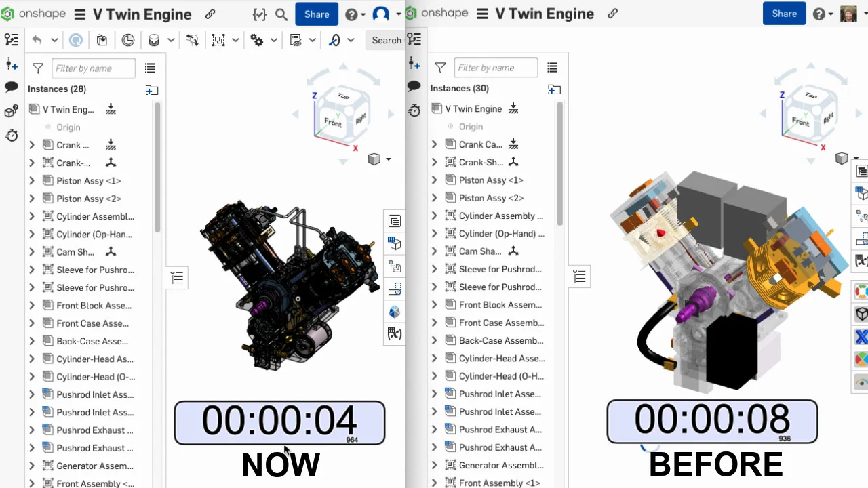Viewport: 868px width, 488px height.
Task: Click Filter by name field, right window
Action: point(496,68)
